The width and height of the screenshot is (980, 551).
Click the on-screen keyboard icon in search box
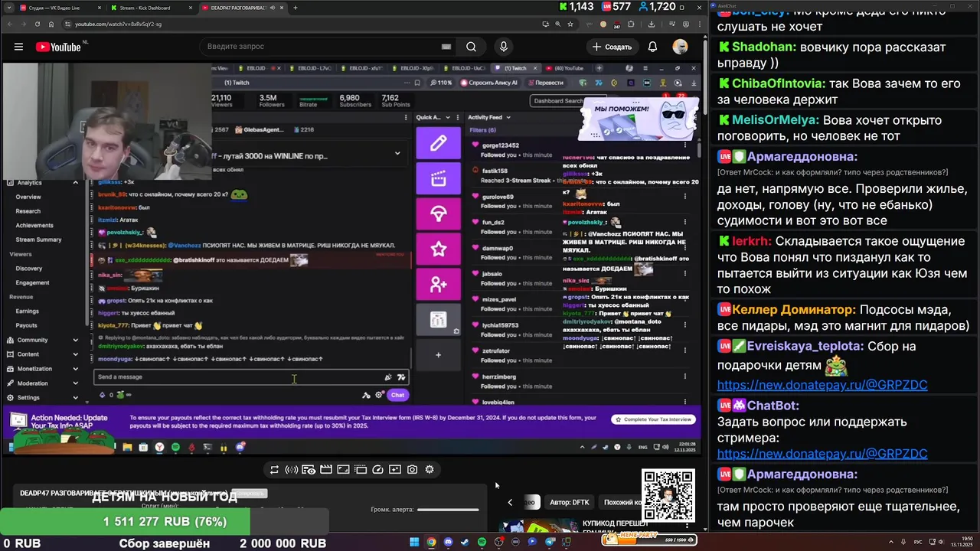pos(446,47)
